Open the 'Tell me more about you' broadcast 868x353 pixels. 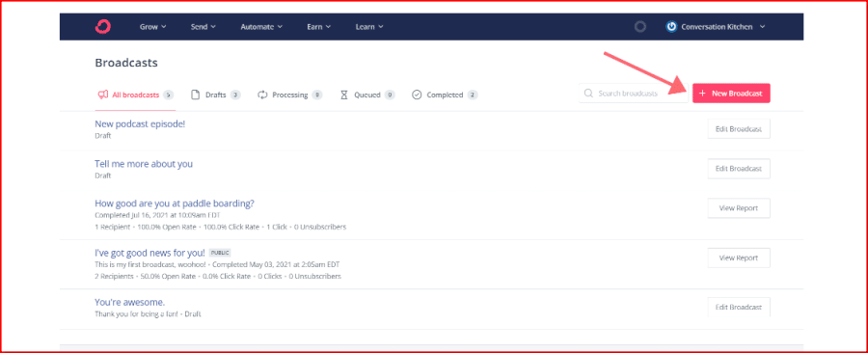[x=144, y=164]
